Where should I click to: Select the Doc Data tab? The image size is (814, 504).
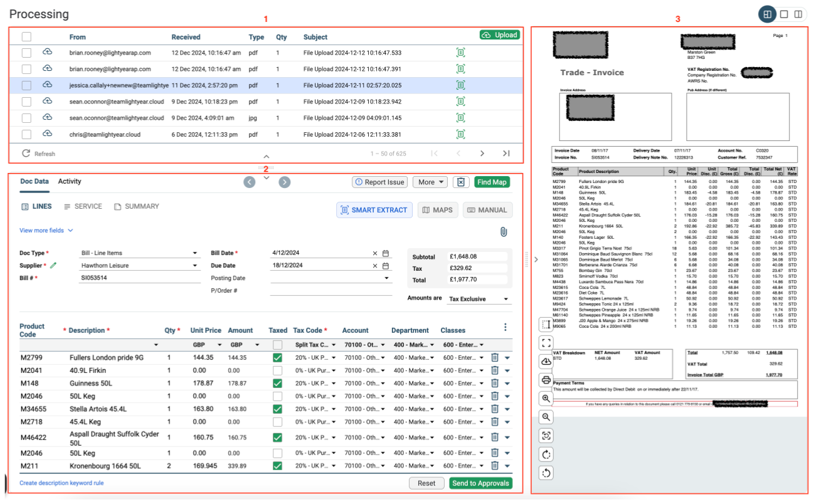click(x=34, y=181)
